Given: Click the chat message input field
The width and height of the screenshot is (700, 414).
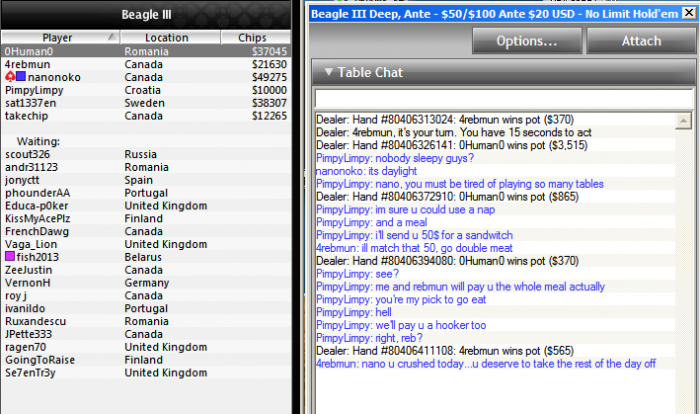Looking at the screenshot, I should point(504,99).
